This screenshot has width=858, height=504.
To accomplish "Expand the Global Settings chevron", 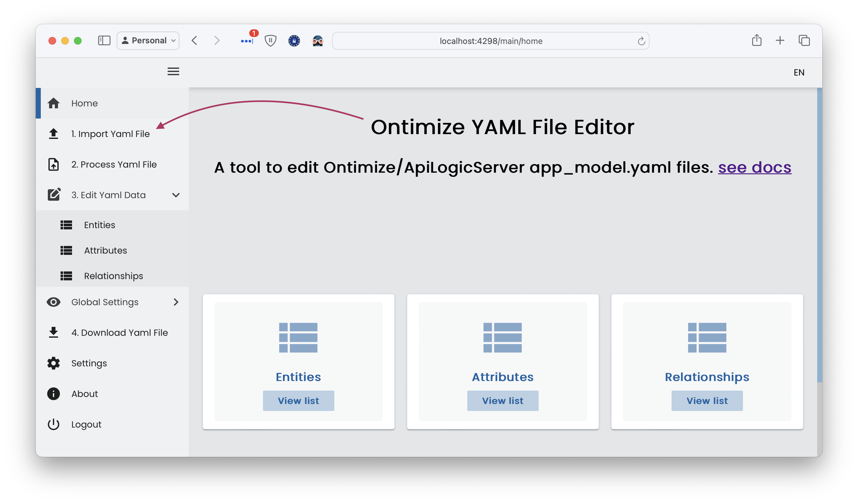I will [x=176, y=302].
